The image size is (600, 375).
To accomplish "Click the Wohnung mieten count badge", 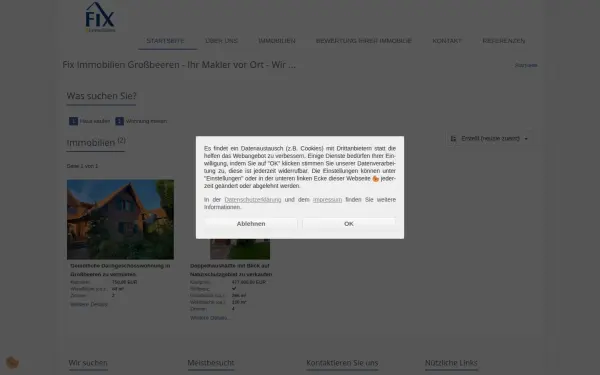I will tap(119, 121).
